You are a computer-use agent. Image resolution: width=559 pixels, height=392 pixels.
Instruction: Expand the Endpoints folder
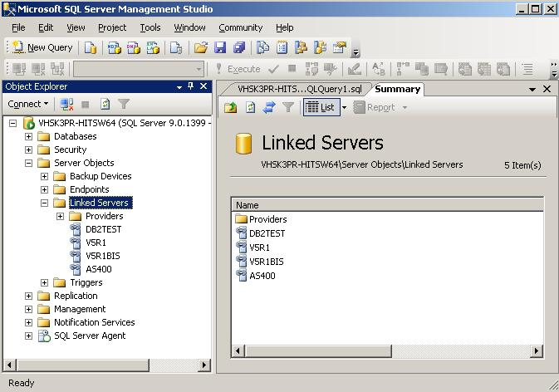44,189
